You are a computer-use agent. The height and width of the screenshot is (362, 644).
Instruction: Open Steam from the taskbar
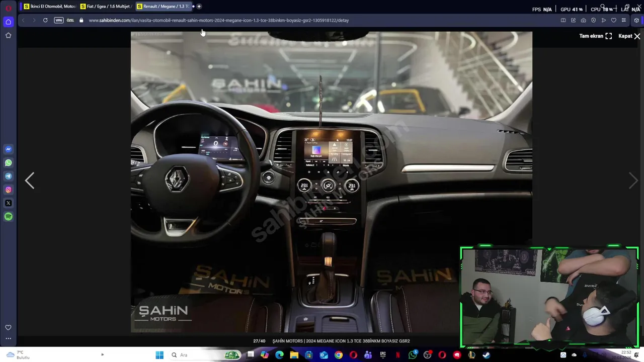pyautogui.click(x=487, y=355)
